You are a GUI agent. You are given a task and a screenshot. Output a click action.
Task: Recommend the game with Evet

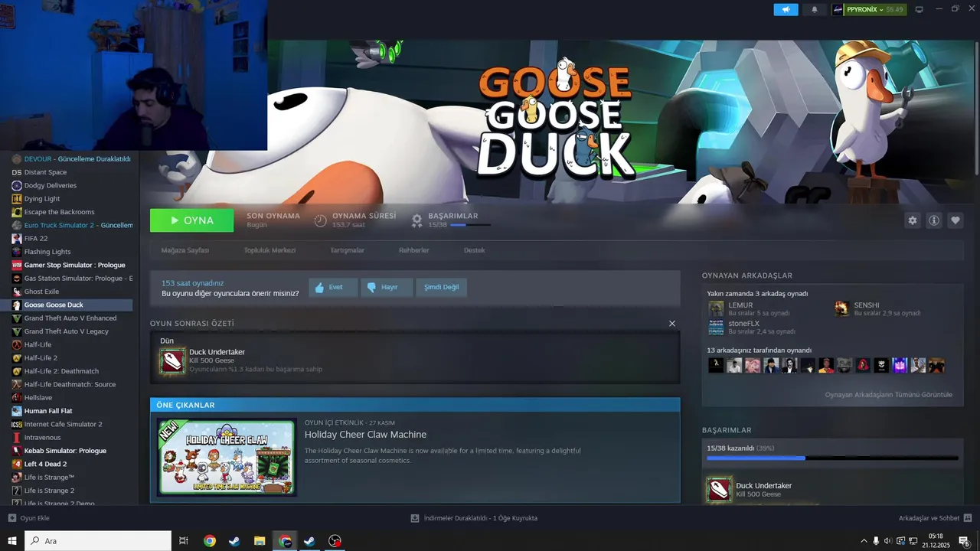click(333, 288)
